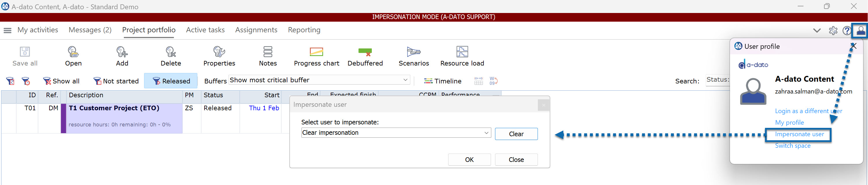This screenshot has height=185, width=868.
Task: Click the Impersonate user link
Action: point(799,134)
